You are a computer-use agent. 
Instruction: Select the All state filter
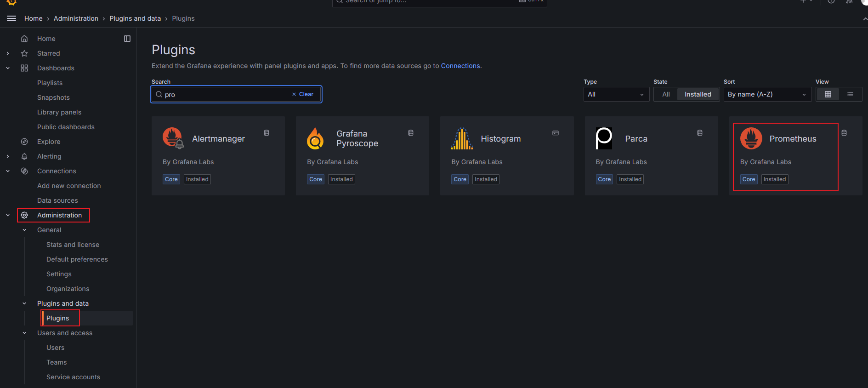(666, 94)
